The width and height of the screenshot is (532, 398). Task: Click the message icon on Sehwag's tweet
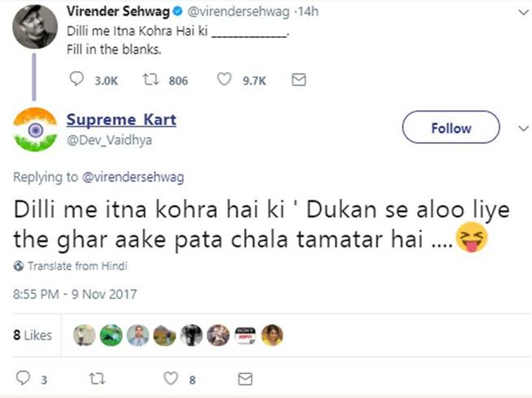(299, 80)
